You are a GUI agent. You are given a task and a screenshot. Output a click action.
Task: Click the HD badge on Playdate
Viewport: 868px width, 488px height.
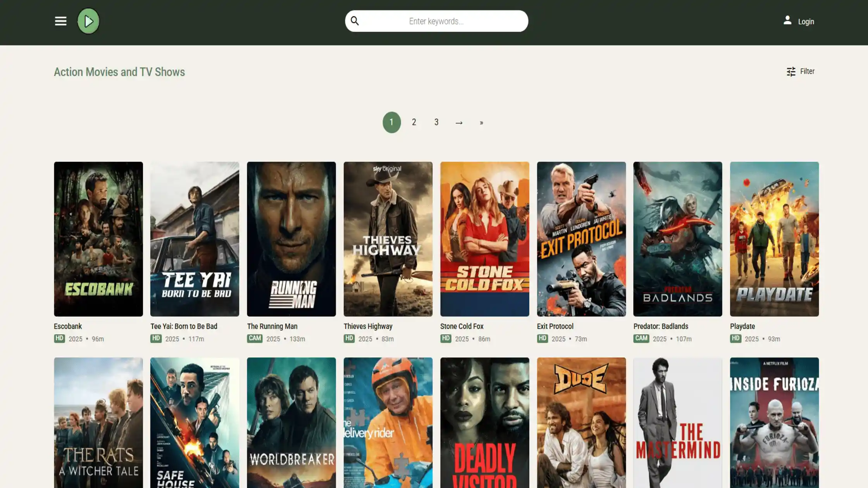pyautogui.click(x=736, y=338)
